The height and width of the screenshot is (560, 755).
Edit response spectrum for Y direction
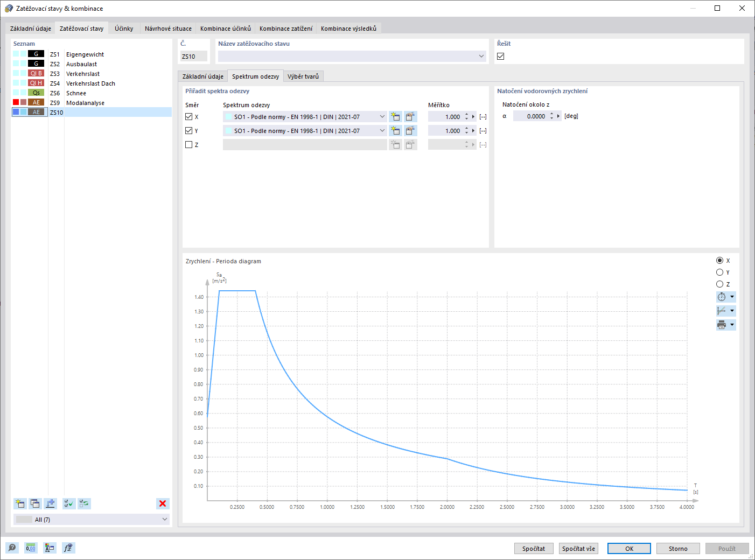pos(411,130)
